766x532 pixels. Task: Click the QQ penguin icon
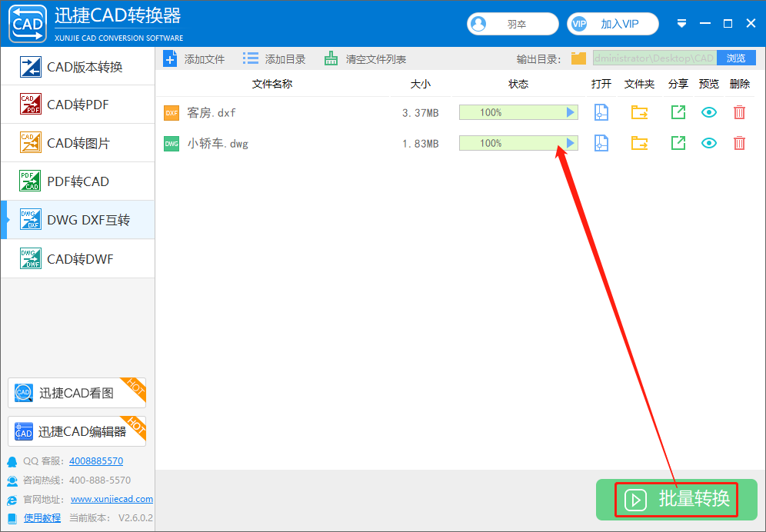[12, 461]
